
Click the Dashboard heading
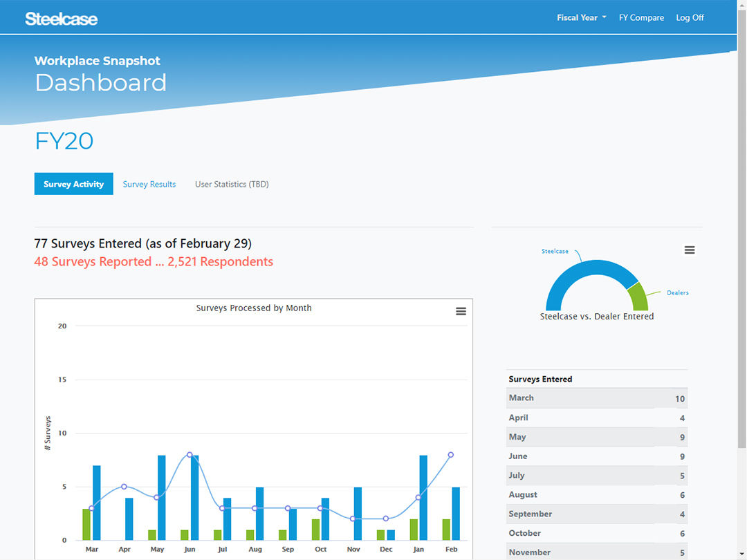point(100,82)
